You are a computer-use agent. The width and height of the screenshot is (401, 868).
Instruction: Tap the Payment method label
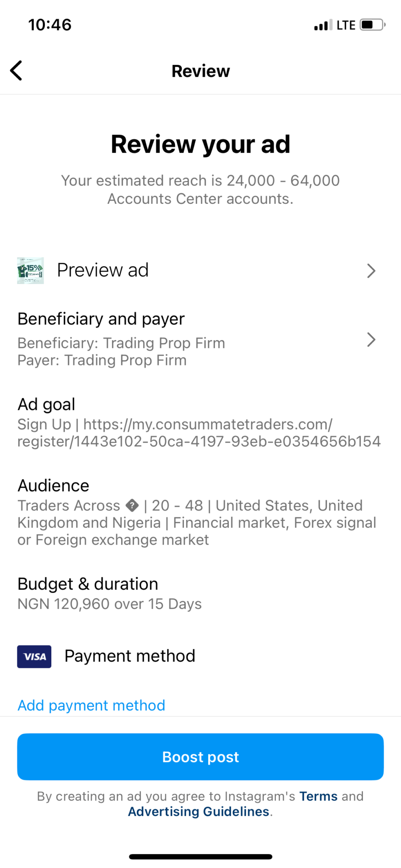(x=130, y=656)
